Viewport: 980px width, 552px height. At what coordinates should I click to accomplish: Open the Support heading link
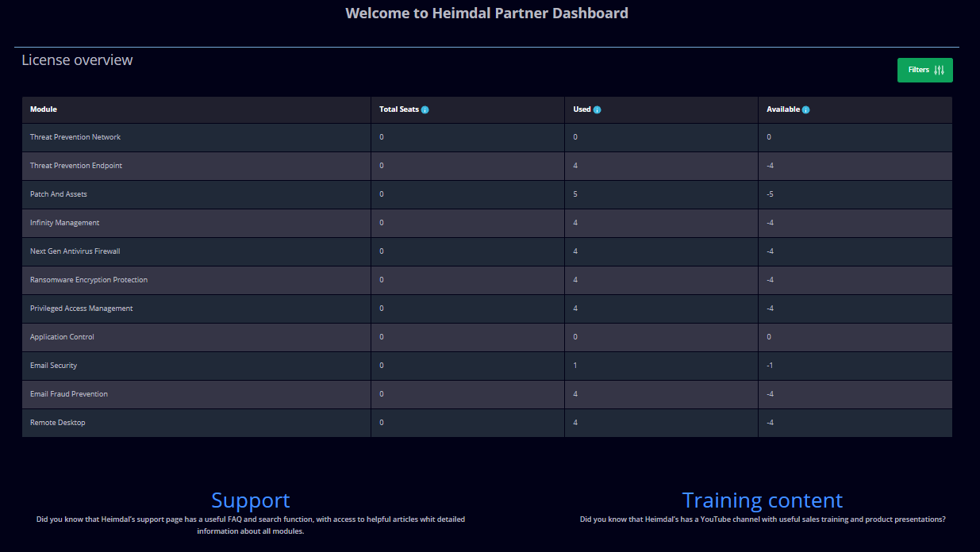click(251, 500)
